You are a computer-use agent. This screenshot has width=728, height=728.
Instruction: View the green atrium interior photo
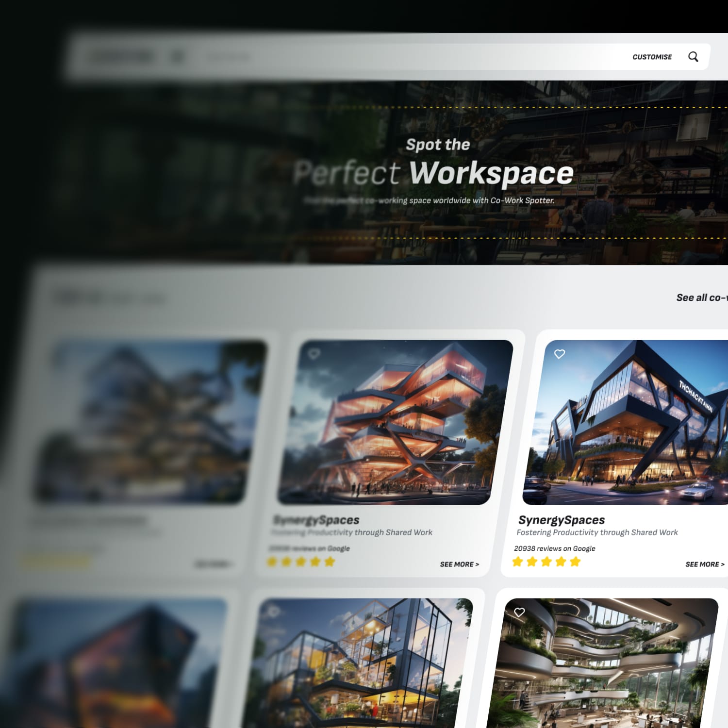602,663
